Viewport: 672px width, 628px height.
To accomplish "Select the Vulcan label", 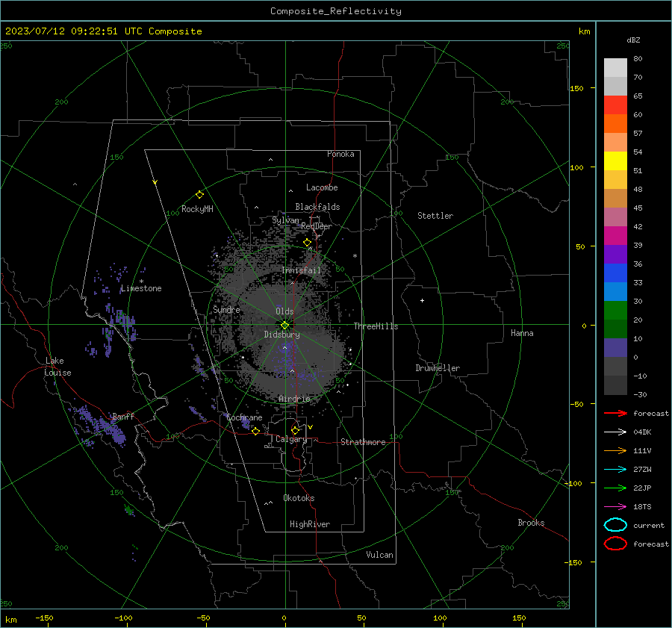I will 379,555.
